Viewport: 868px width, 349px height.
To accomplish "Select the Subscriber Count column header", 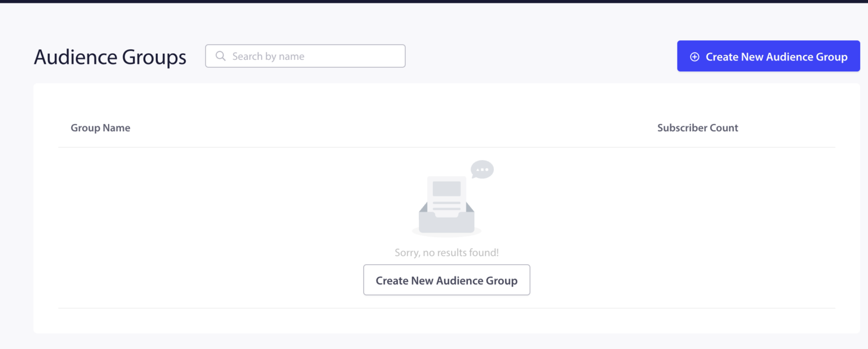I will 697,127.
